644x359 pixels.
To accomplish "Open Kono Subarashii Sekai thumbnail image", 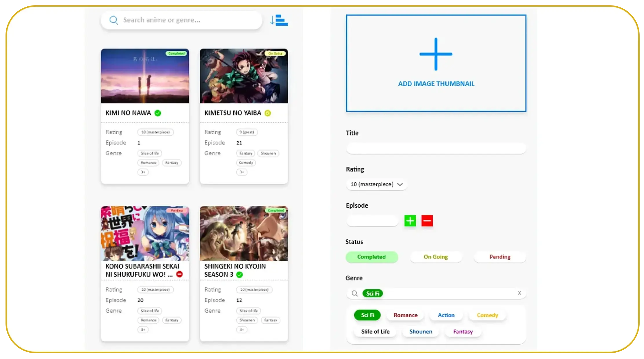I will pyautogui.click(x=145, y=234).
